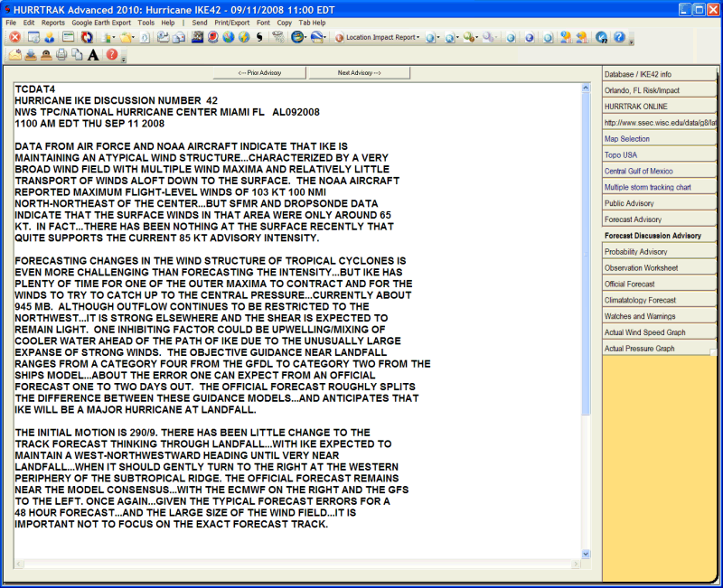The width and height of the screenshot is (723, 588).
Task: Click the down arrow of the text scrollbar
Action: [x=586, y=554]
